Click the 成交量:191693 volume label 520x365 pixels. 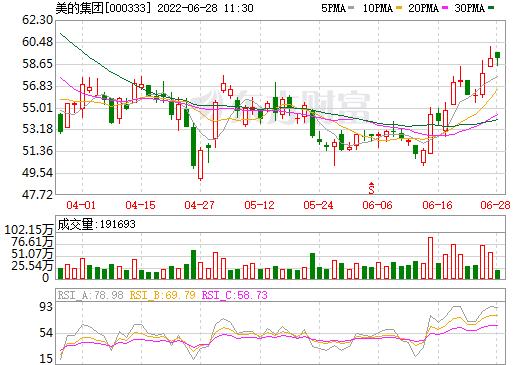tap(96, 224)
